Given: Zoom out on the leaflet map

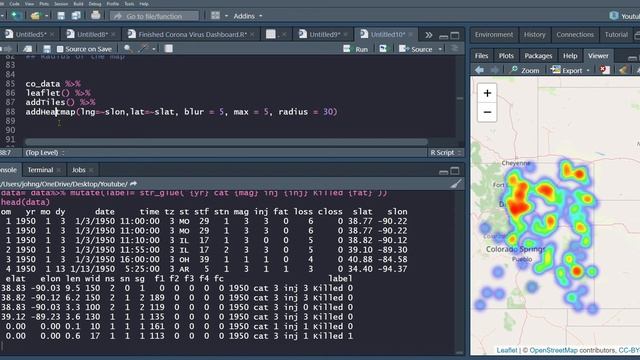Looking at the screenshot, I should click(x=487, y=112).
